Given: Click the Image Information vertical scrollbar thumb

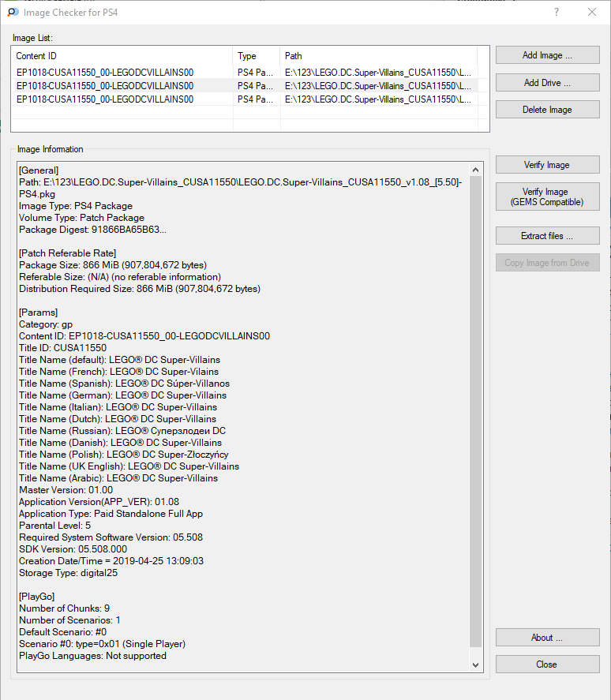Looking at the screenshot, I should 476,411.
